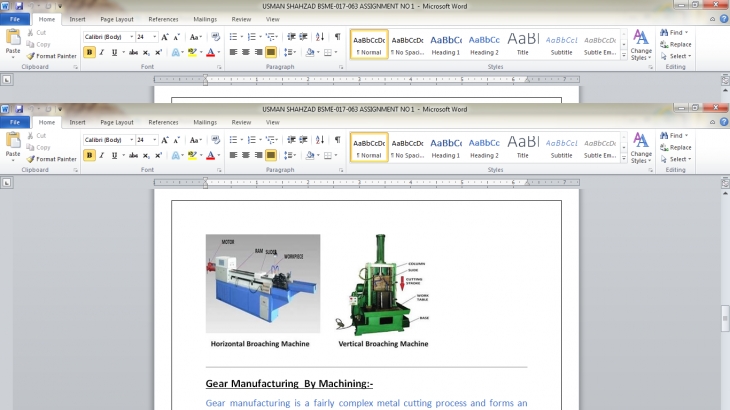This screenshot has width=730, height=410.
Task: Click tab selector box beside front window ruler
Action: (7, 182)
